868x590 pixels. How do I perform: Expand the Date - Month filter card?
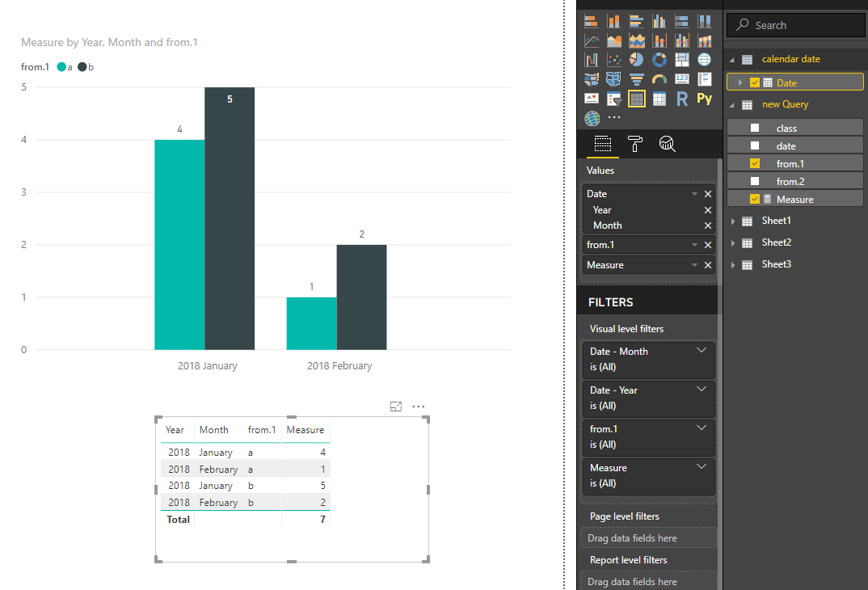702,350
